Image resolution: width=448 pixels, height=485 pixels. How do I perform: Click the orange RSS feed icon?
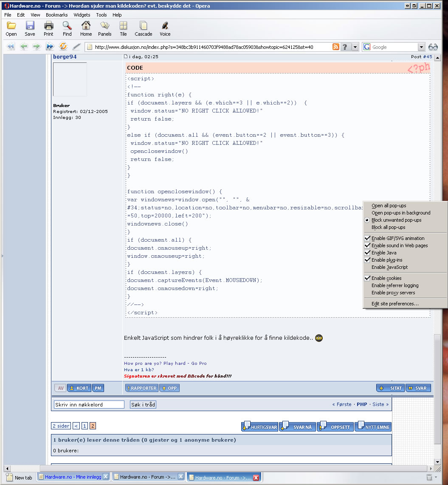(336, 47)
